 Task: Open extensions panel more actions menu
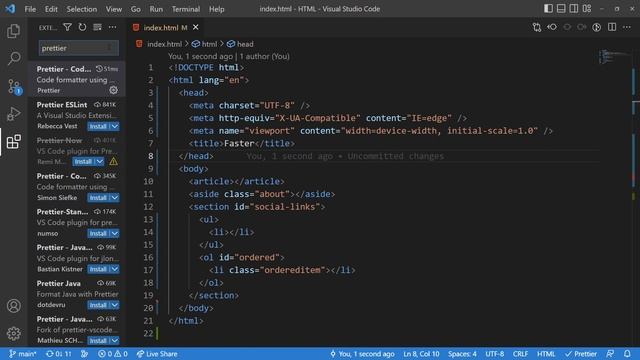point(112,27)
